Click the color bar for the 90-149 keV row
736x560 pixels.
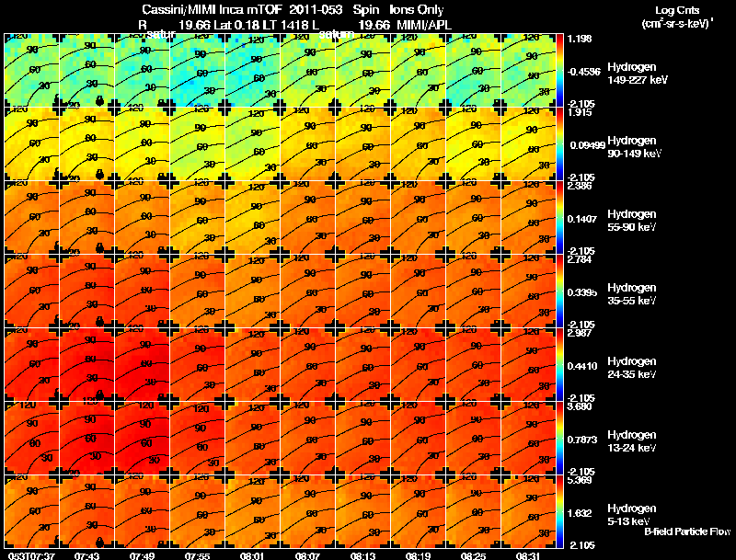[559, 144]
